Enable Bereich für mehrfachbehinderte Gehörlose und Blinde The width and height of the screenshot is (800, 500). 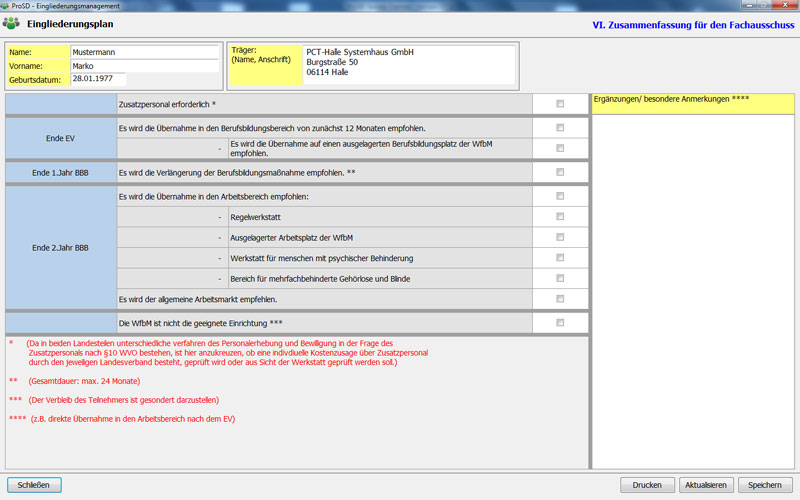(x=560, y=278)
